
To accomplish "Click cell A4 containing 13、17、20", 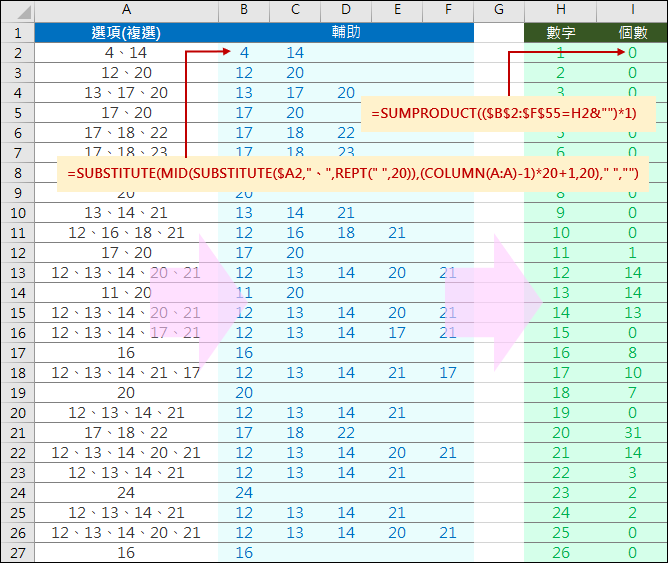I will [x=126, y=93].
